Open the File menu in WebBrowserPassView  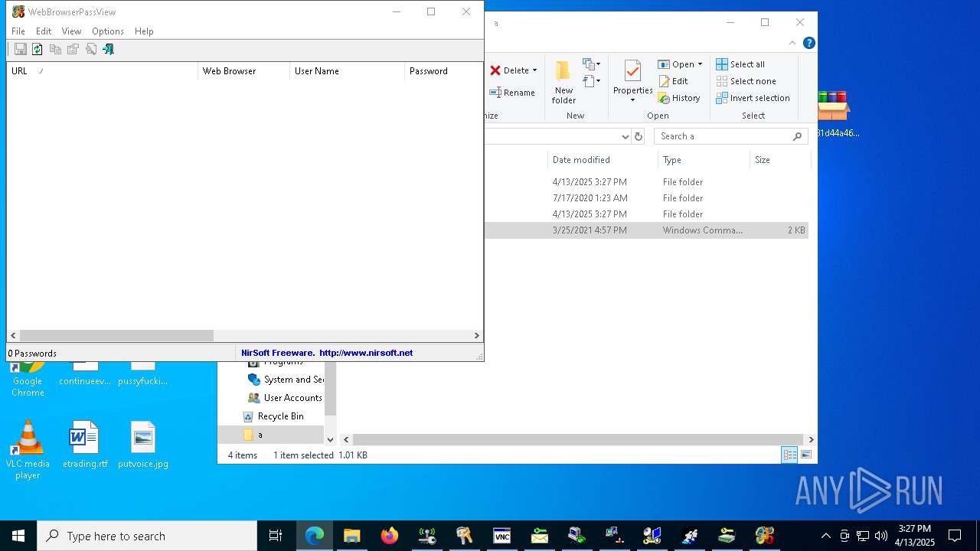point(18,31)
